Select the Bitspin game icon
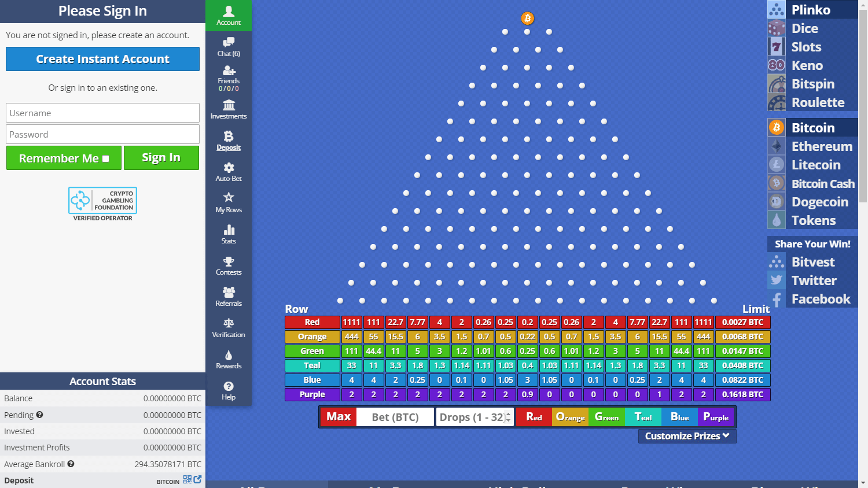 pyautogui.click(x=777, y=83)
